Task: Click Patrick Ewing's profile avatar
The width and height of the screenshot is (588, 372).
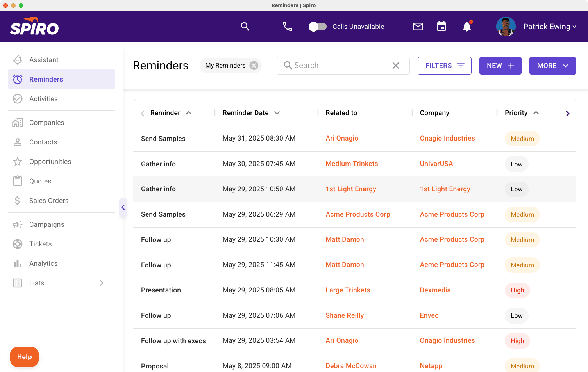Action: pos(506,27)
